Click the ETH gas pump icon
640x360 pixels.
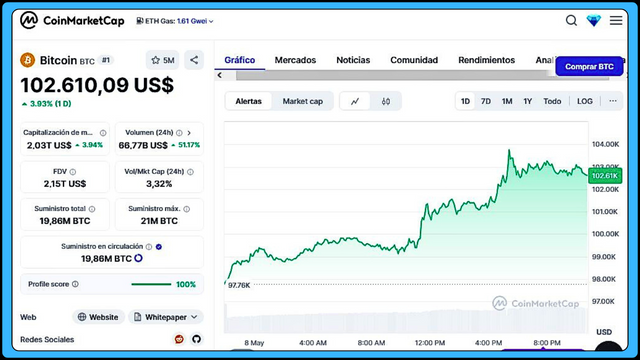click(x=140, y=21)
